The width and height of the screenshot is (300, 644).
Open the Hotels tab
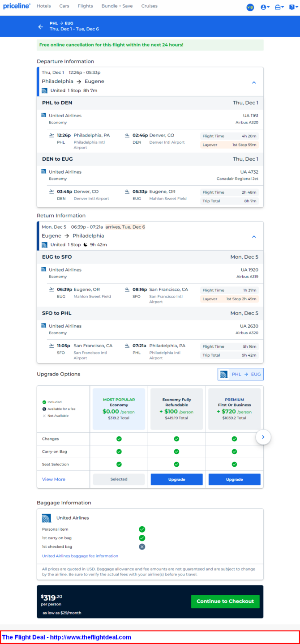44,6
